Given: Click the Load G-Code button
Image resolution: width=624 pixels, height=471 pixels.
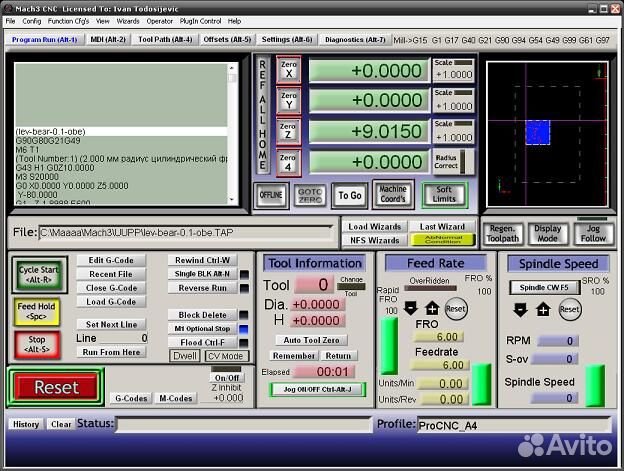Looking at the screenshot, I should (110, 301).
